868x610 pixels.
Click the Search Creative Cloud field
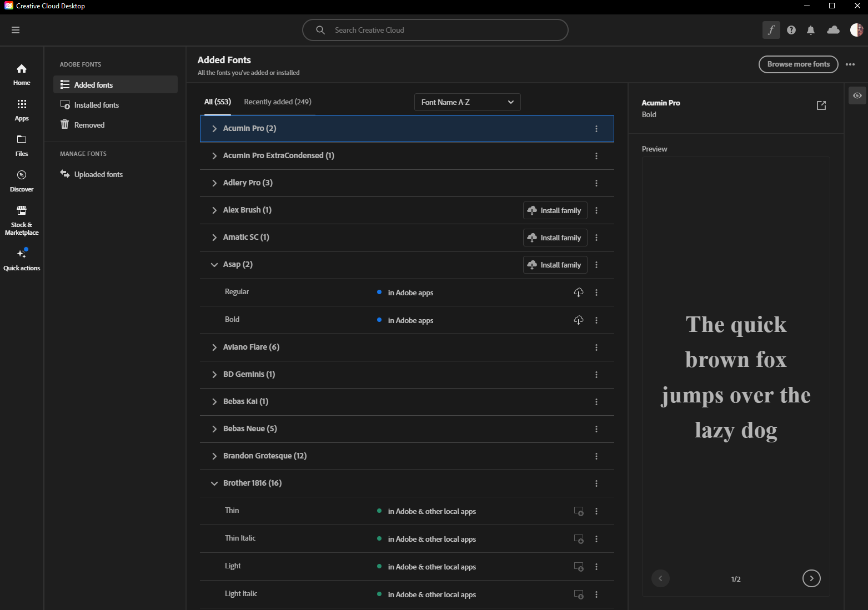(x=435, y=30)
